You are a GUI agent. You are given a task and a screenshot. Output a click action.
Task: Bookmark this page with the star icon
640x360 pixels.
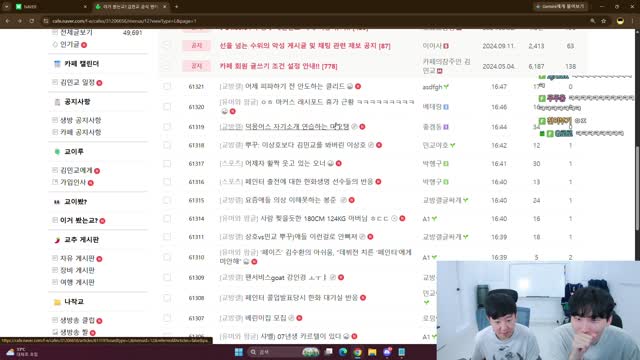click(x=604, y=21)
